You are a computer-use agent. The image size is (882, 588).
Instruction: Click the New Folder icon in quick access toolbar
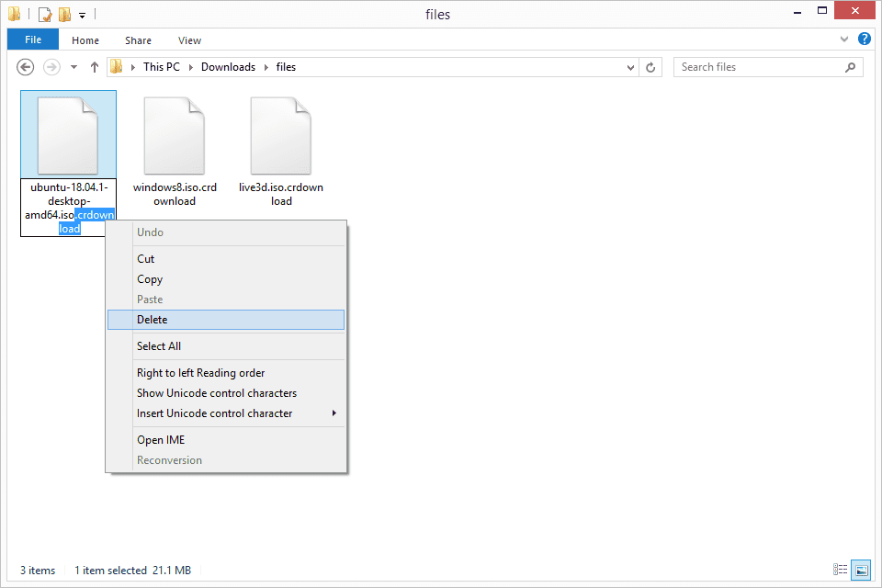click(x=64, y=14)
